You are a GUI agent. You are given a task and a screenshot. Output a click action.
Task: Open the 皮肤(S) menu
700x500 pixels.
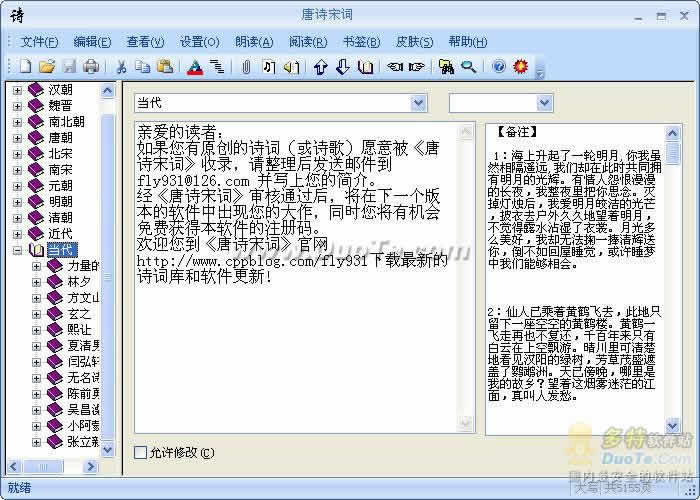(x=414, y=42)
